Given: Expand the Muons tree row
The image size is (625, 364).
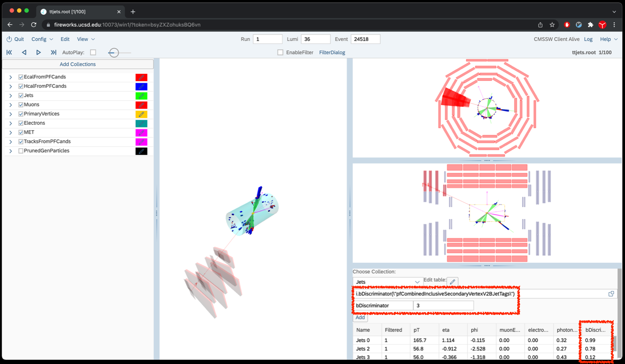Looking at the screenshot, I should 11,105.
